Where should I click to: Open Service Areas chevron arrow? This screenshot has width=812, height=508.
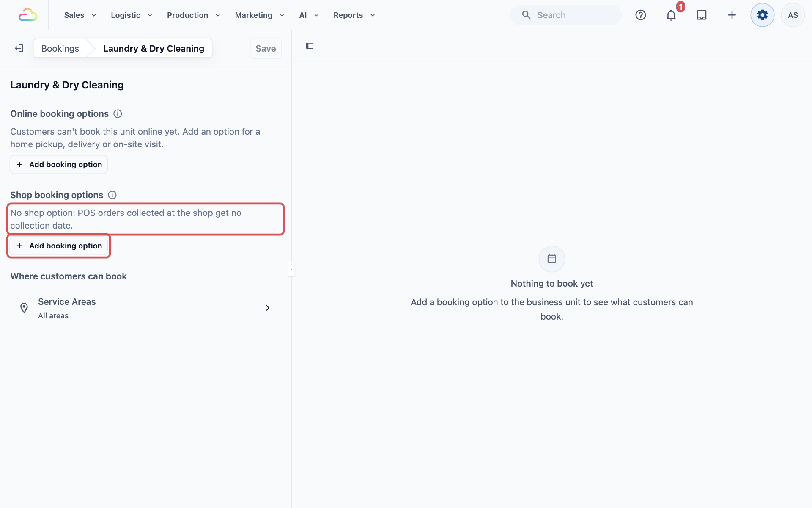pyautogui.click(x=268, y=308)
